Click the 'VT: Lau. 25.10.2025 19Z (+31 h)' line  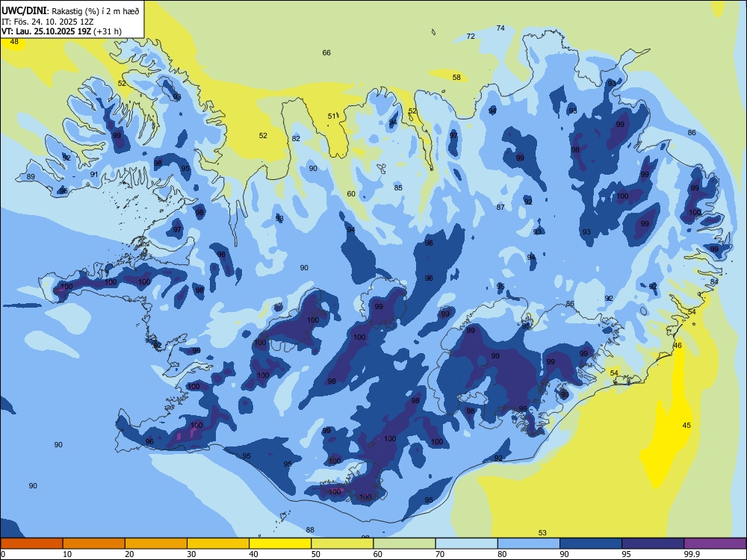61,31
